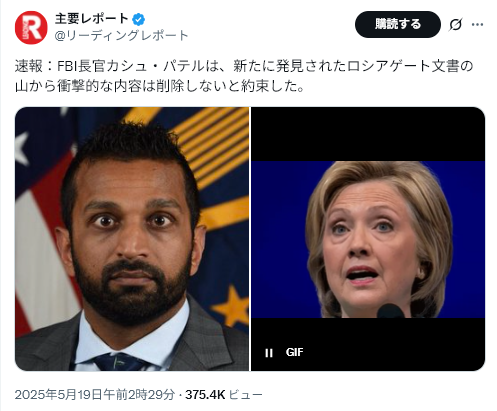Subscribe using the 購読する button
This screenshot has width=497, height=411.
pyautogui.click(x=398, y=24)
